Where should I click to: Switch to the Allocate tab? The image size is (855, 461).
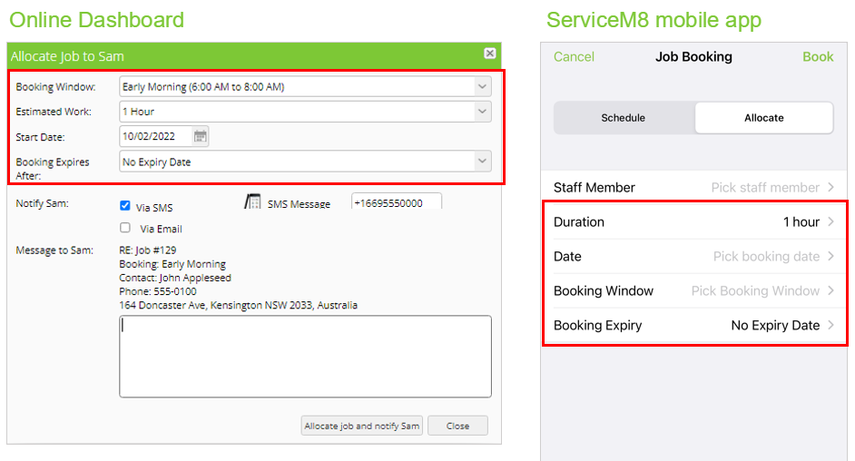(x=764, y=118)
